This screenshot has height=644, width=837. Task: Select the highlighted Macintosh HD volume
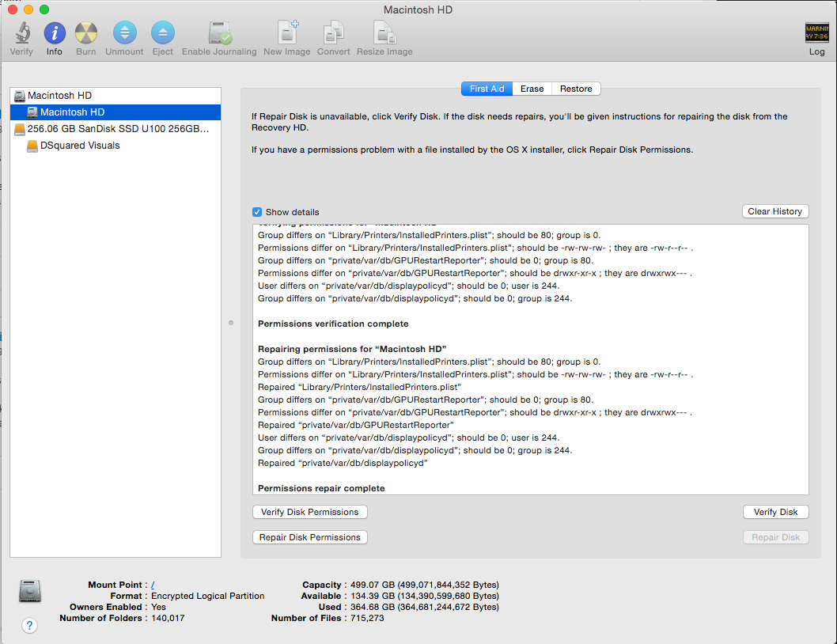pos(116,112)
